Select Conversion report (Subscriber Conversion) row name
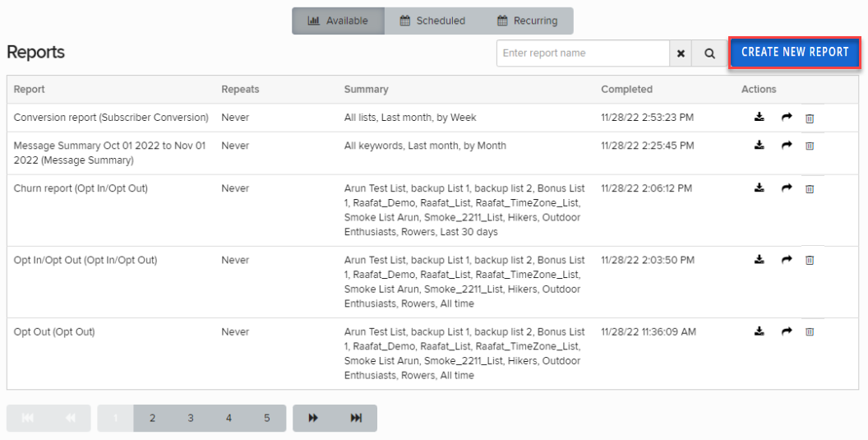The image size is (868, 440). (111, 118)
